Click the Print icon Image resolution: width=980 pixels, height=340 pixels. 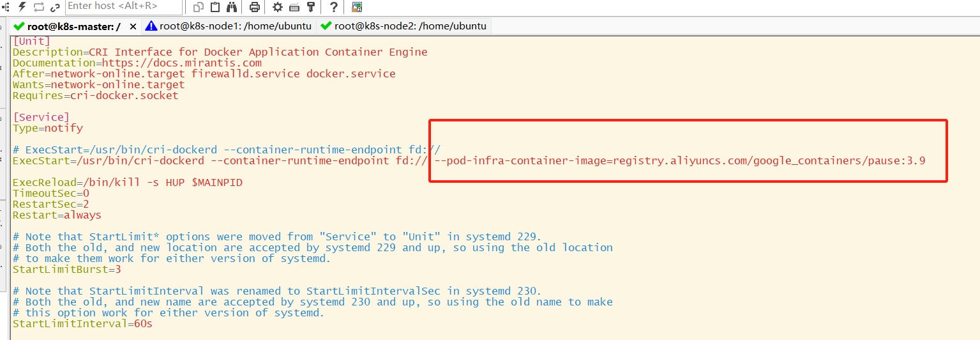point(255,7)
